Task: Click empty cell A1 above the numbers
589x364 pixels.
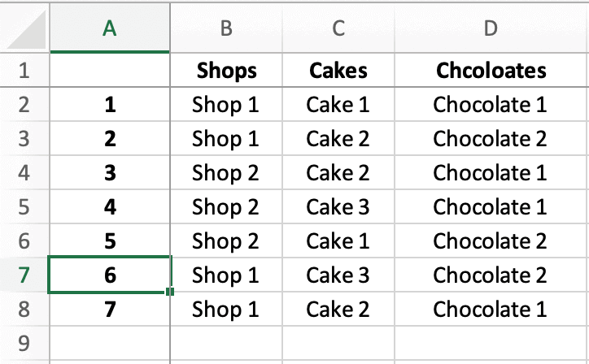Action: [x=110, y=71]
